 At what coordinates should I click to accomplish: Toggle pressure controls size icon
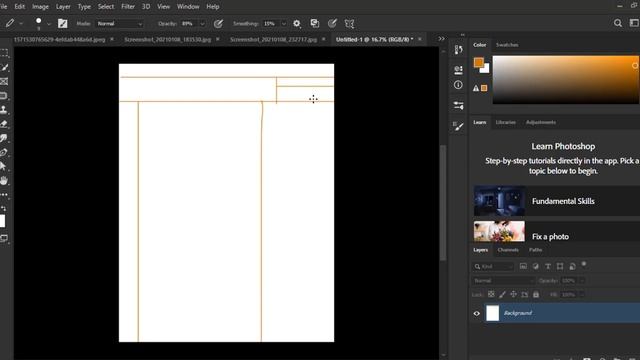332,24
